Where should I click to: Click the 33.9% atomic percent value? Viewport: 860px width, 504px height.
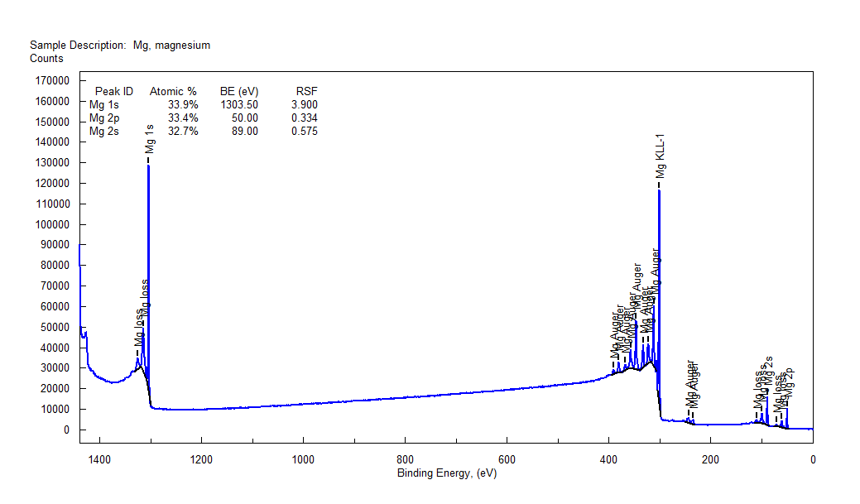point(183,105)
